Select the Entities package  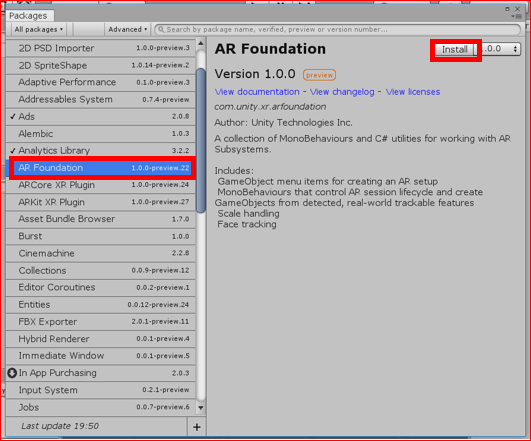(101, 305)
